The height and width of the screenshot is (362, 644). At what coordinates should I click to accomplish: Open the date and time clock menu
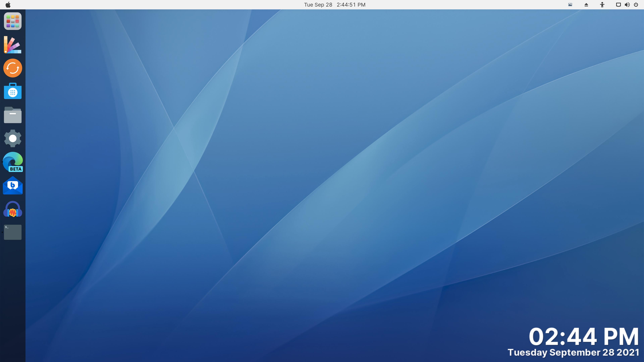335,5
